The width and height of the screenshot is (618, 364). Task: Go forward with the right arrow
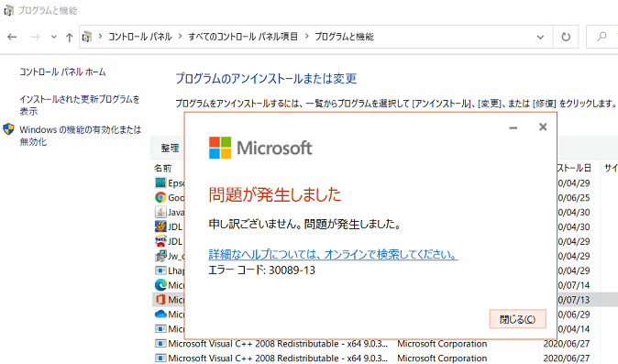point(36,37)
